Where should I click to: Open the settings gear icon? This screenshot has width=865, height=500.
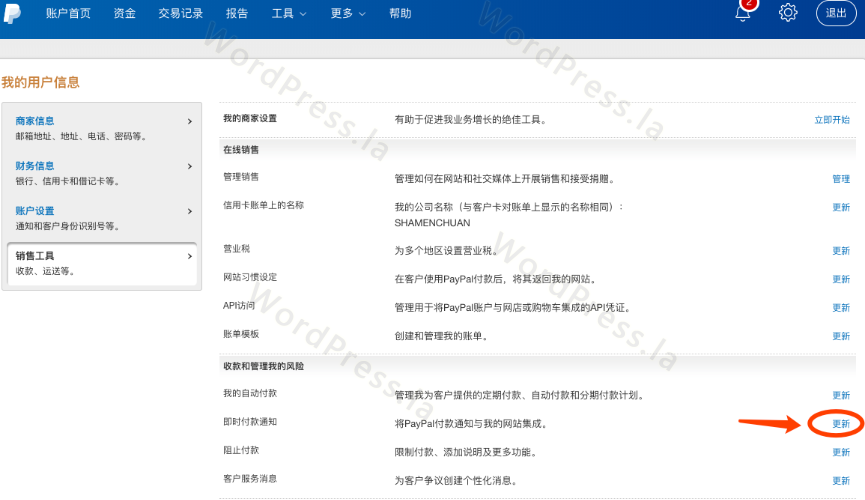pos(788,13)
